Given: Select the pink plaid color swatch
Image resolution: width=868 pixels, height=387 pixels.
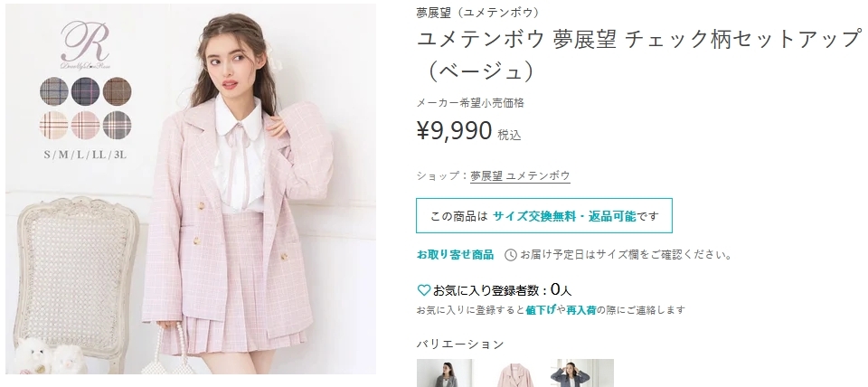Looking at the screenshot, I should (85, 125).
